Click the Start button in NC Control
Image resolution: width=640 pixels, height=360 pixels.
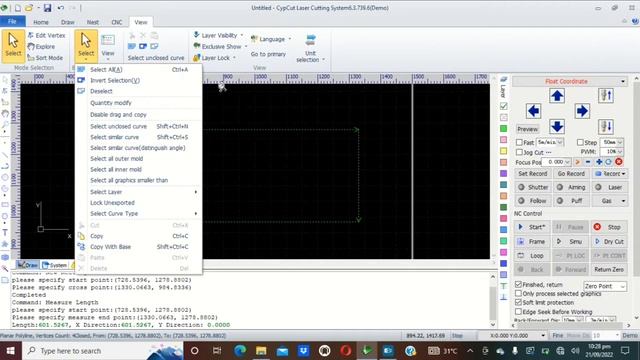[x=532, y=227]
